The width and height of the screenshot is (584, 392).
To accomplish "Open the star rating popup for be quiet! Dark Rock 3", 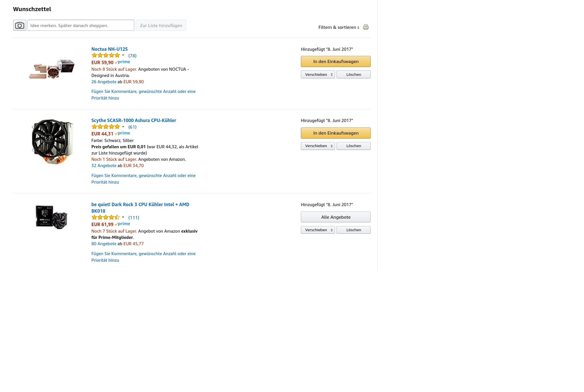I will [x=108, y=217].
